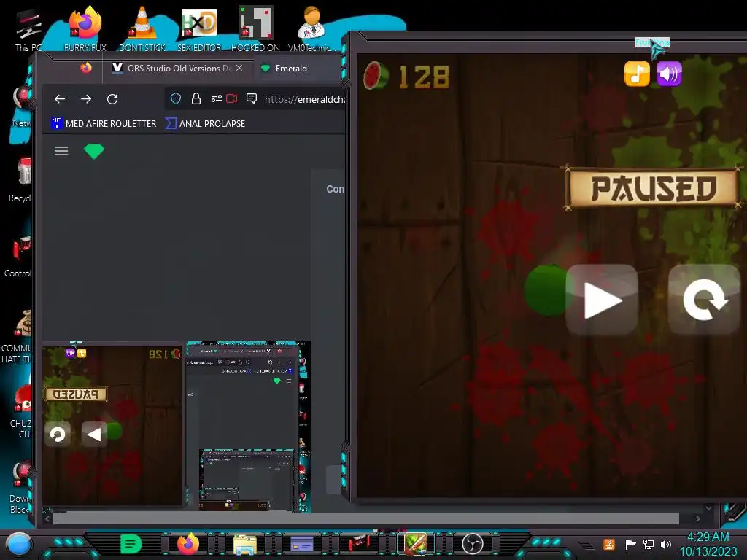Open File Explorer from the taskbar

pyautogui.click(x=245, y=544)
